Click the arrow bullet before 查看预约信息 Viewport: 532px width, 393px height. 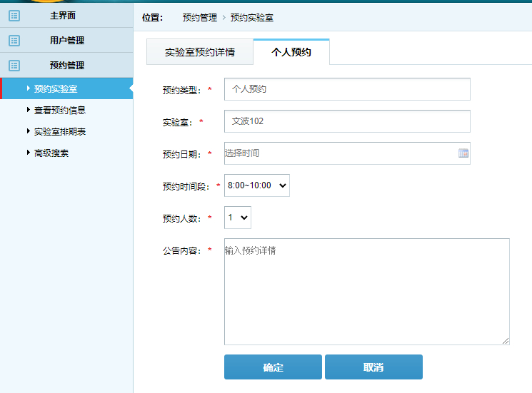coord(29,110)
